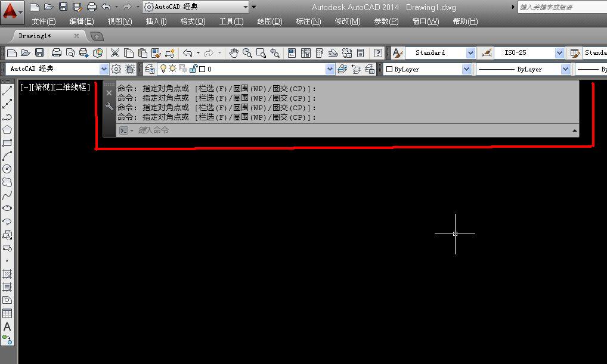The image size is (607, 364).
Task: Click layer 0 color swatch
Action: pos(202,69)
